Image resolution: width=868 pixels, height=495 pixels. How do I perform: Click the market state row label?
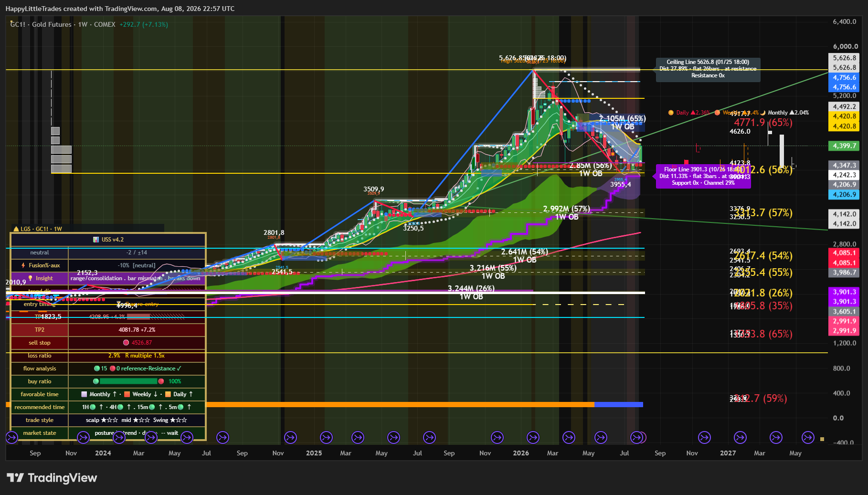(40, 433)
